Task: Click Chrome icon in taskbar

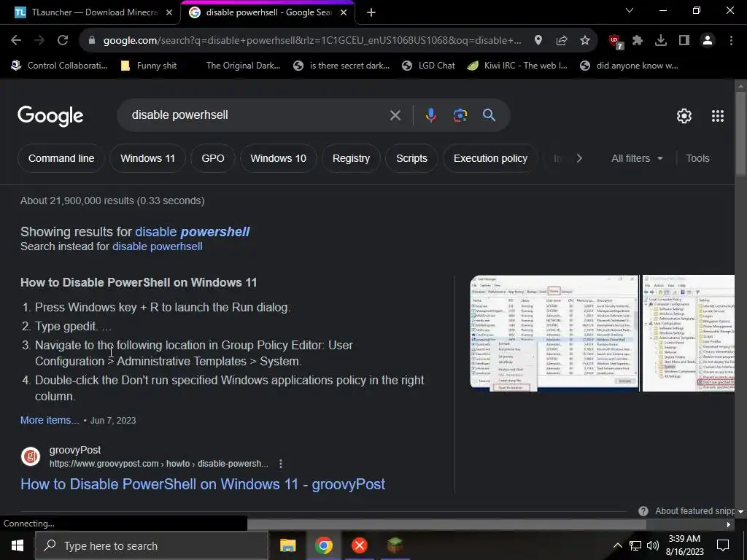Action: coord(323,545)
